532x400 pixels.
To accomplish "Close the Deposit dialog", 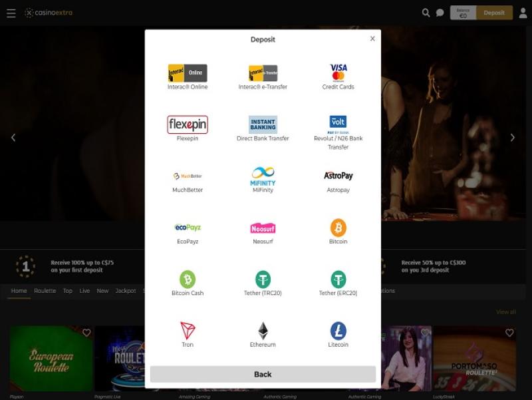I will [x=372, y=39].
